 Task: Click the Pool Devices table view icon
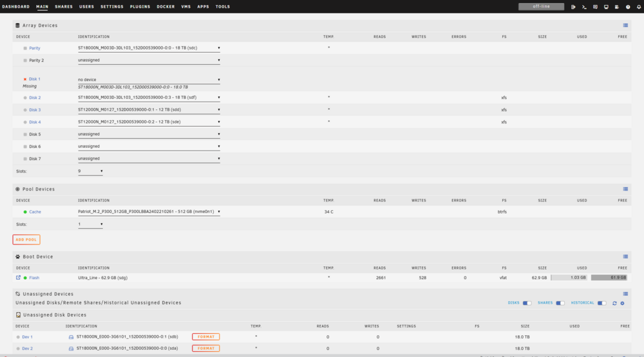pyautogui.click(x=625, y=189)
